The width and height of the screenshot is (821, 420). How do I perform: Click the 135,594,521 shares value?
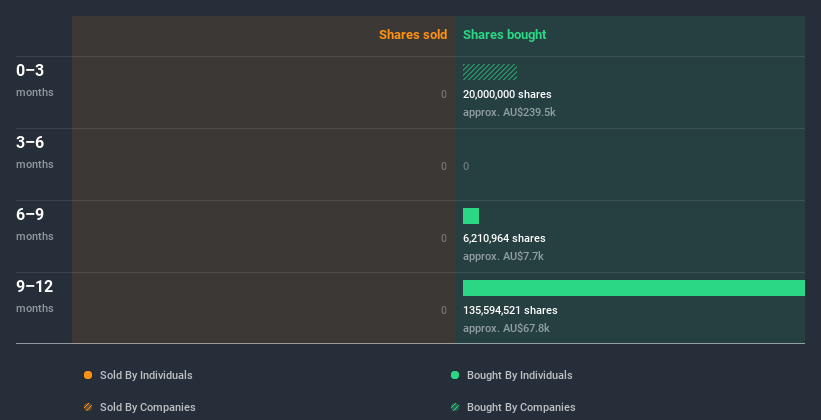[x=510, y=310]
